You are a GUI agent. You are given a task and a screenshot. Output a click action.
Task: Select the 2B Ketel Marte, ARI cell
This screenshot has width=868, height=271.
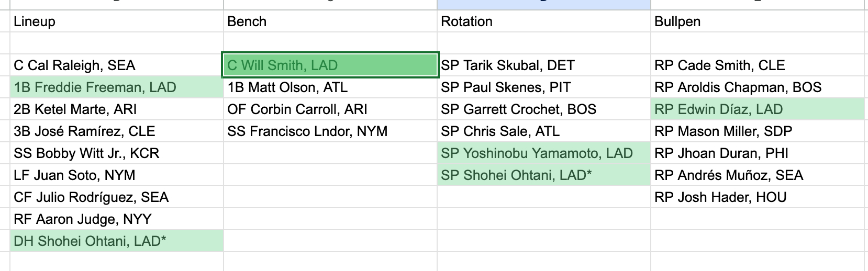116,109
